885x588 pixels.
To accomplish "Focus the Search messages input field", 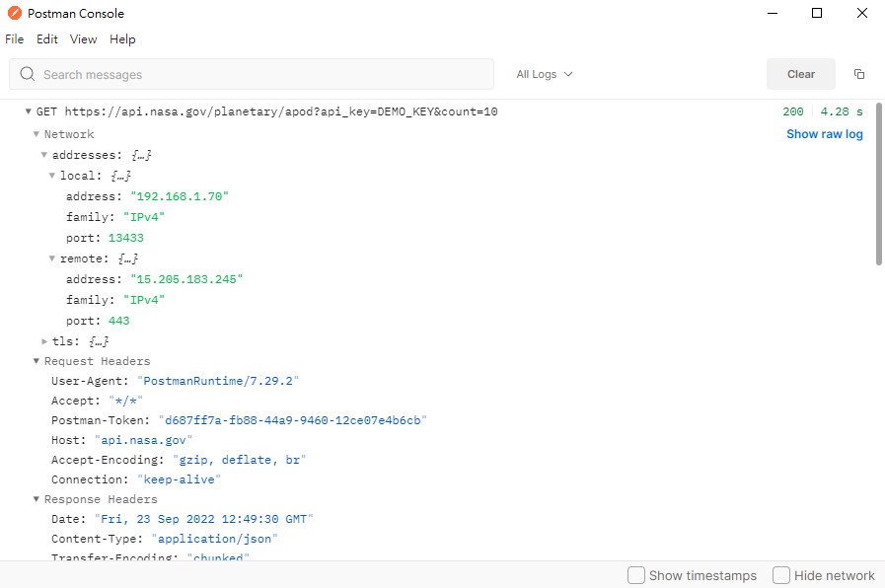I will (252, 74).
